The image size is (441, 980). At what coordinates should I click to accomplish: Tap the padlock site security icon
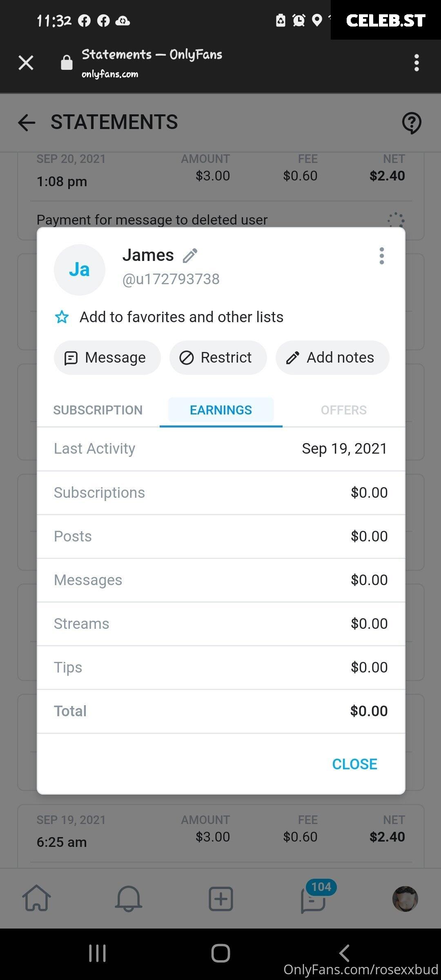pyautogui.click(x=67, y=62)
